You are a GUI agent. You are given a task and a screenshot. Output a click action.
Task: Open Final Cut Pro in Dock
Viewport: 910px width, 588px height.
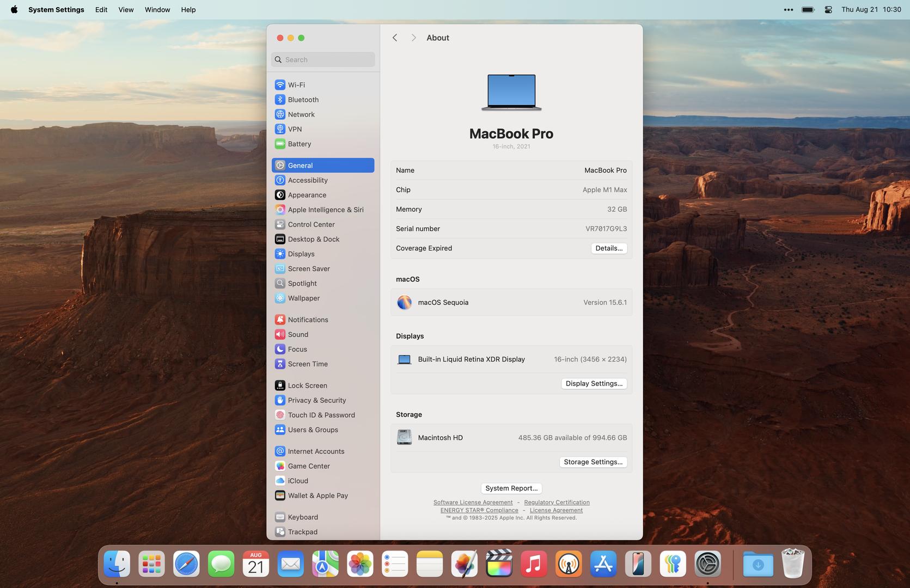pos(499,564)
